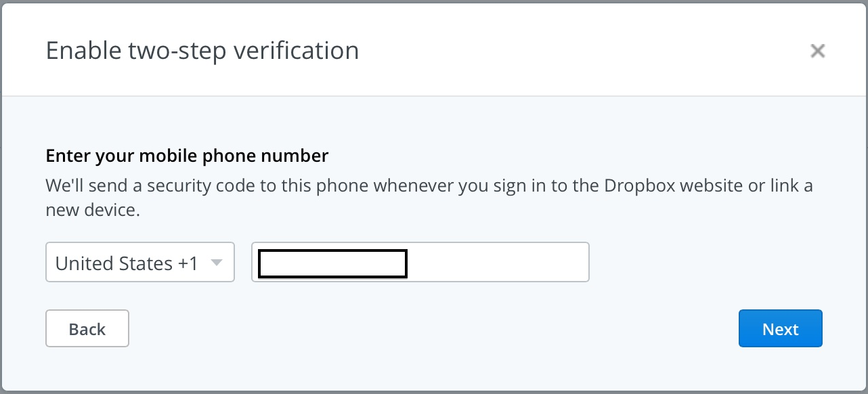Open the United States +1 country dropdown
Image resolution: width=868 pixels, height=394 pixels.
pos(139,263)
